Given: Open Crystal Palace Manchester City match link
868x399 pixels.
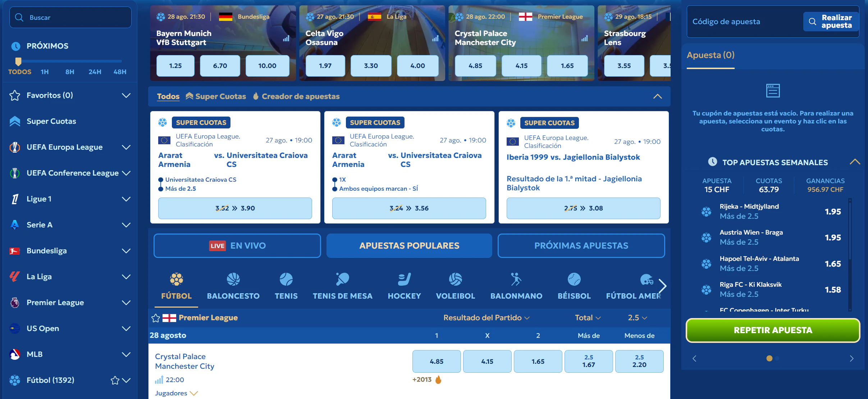Looking at the screenshot, I should [184, 361].
